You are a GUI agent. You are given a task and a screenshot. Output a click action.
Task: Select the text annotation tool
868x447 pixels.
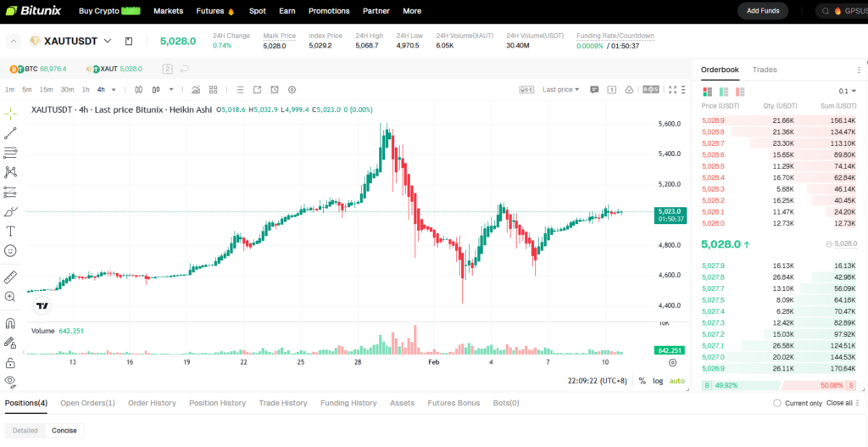pos(11,231)
